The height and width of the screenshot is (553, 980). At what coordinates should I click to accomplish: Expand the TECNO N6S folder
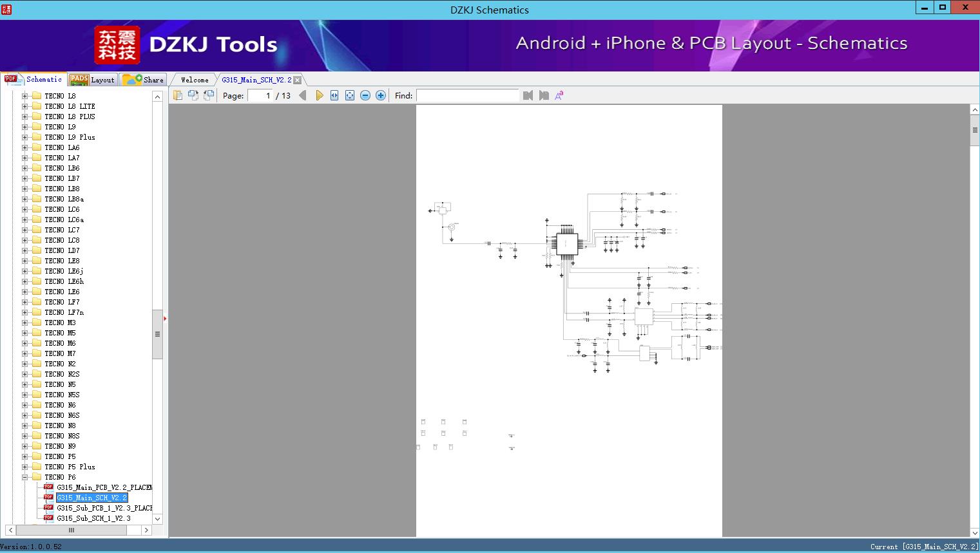(24, 415)
